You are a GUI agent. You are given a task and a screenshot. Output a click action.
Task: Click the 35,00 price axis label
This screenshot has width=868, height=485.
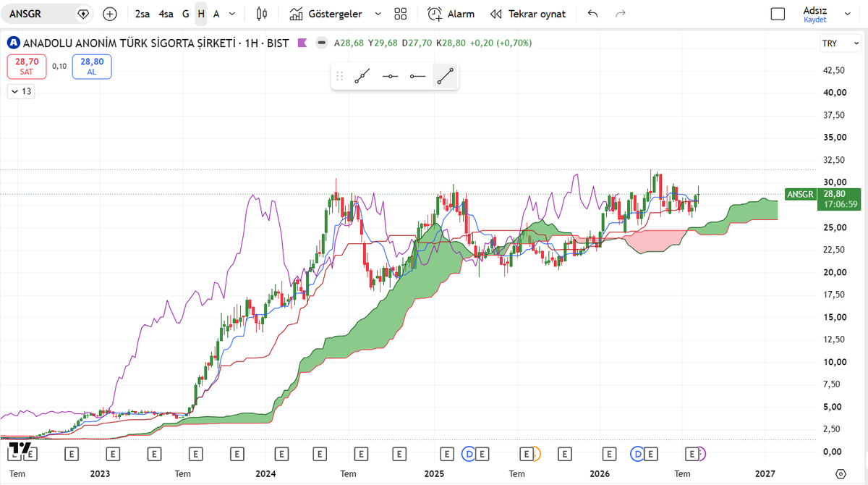click(x=834, y=138)
